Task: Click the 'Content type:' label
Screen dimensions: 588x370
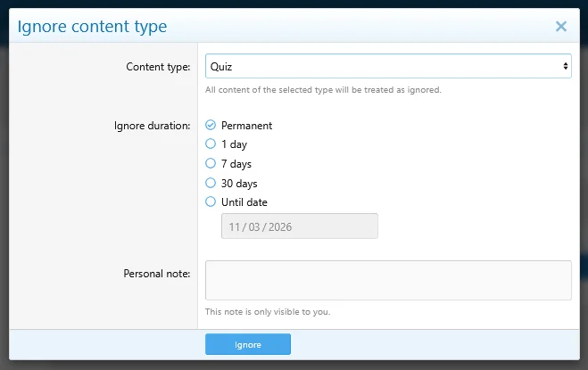Action: (158, 67)
